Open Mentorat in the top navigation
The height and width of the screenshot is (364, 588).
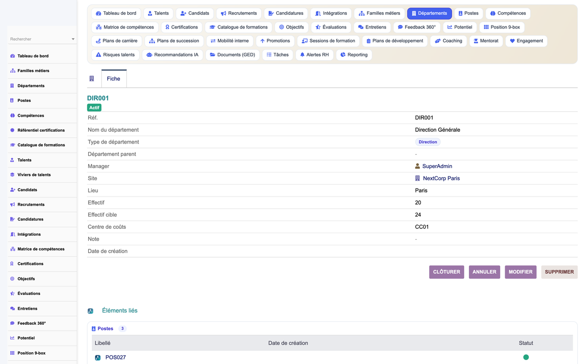(485, 41)
